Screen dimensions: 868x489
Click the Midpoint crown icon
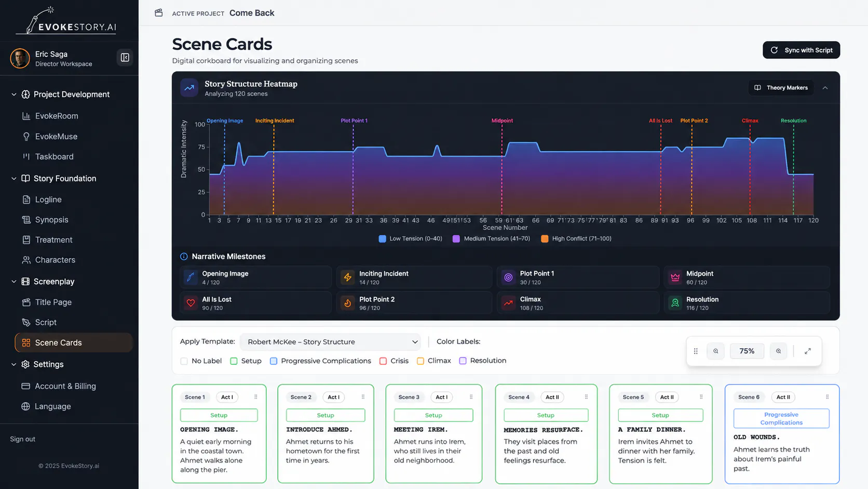tap(675, 277)
